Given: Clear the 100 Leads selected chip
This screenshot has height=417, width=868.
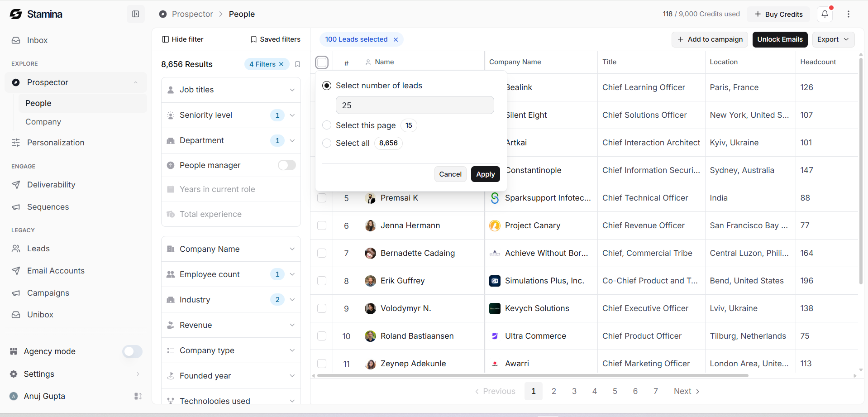Looking at the screenshot, I should click(396, 39).
